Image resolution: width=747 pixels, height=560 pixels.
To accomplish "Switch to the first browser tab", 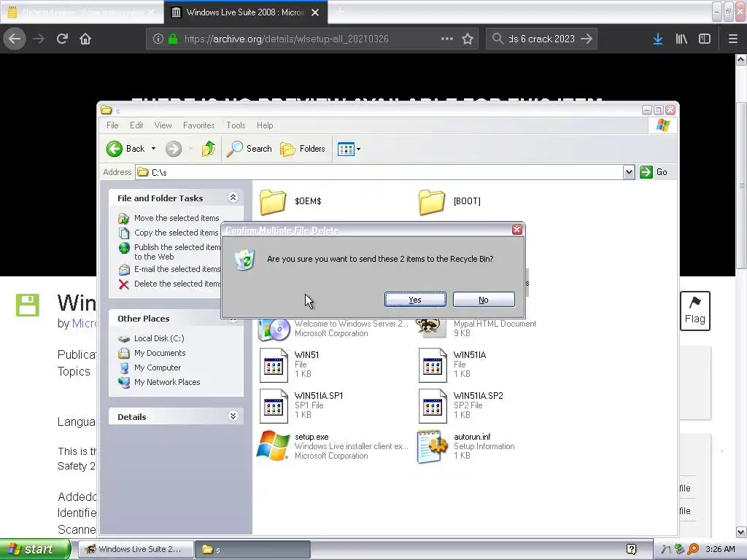I will [82, 12].
